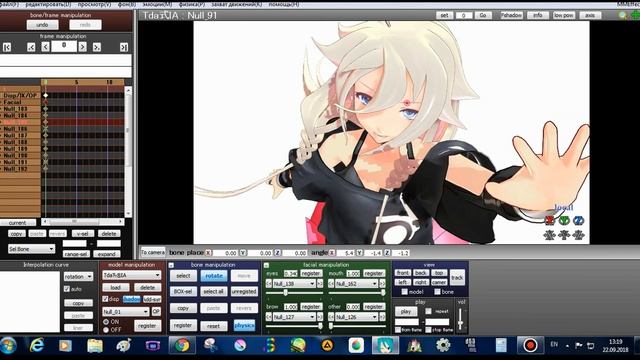The height and width of the screenshot is (360, 640).
Task: Open the eyes Null_138 morph dropdown
Action: 293,283
